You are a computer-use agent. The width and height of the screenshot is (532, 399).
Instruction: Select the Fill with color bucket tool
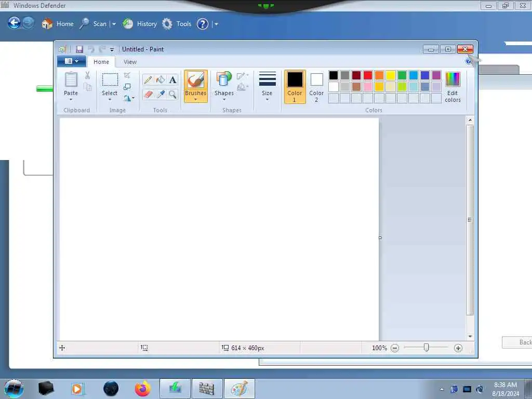(x=161, y=79)
